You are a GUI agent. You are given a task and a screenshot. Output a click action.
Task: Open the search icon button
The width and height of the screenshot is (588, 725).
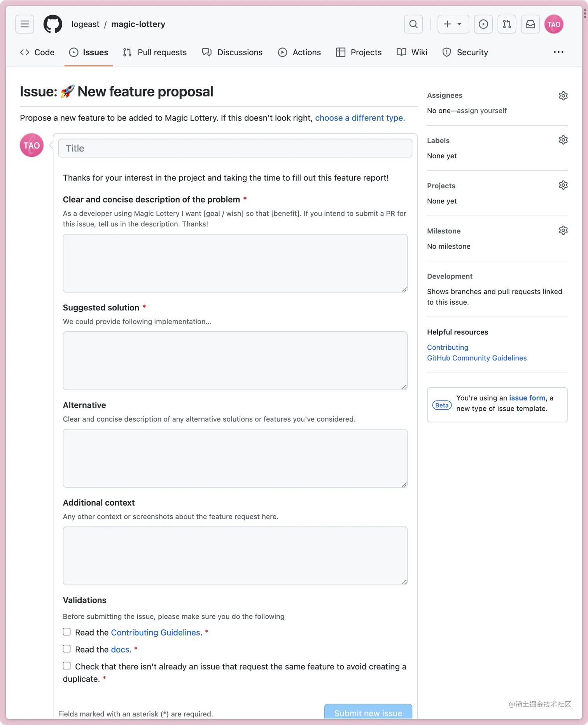pyautogui.click(x=413, y=24)
